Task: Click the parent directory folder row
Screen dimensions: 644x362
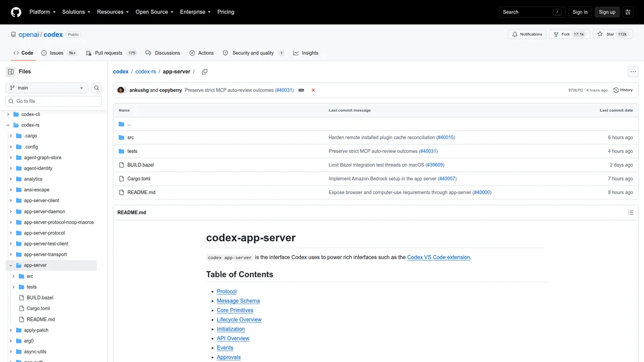Action: click(x=376, y=124)
